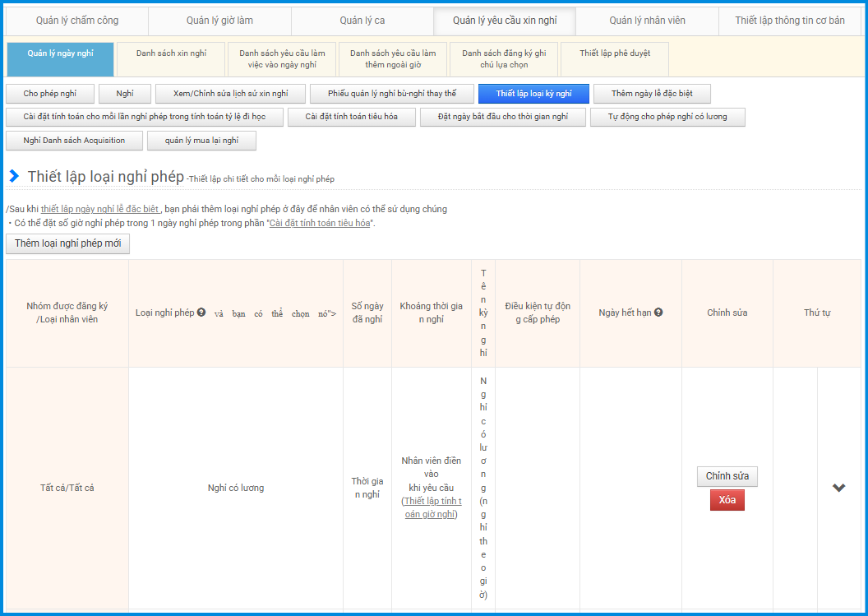Click Đặt ngày bắt đầu cho thời gian nghỉ

502,117
